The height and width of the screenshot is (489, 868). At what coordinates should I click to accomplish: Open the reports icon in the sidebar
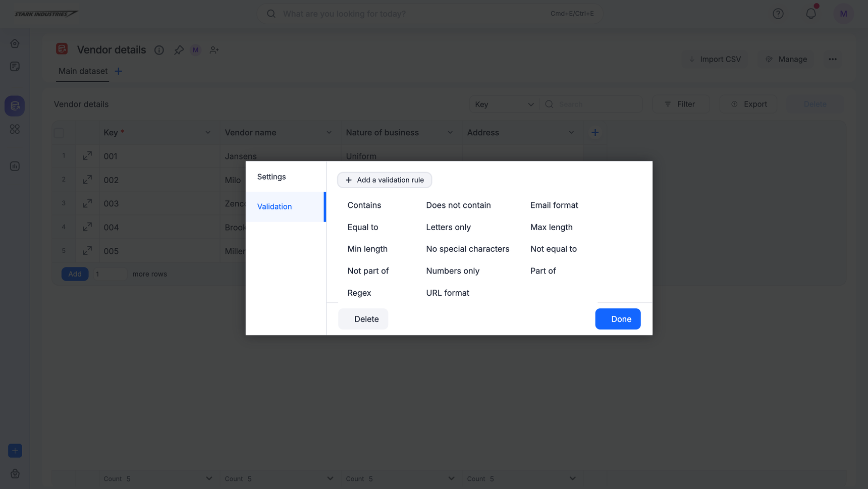click(x=15, y=166)
